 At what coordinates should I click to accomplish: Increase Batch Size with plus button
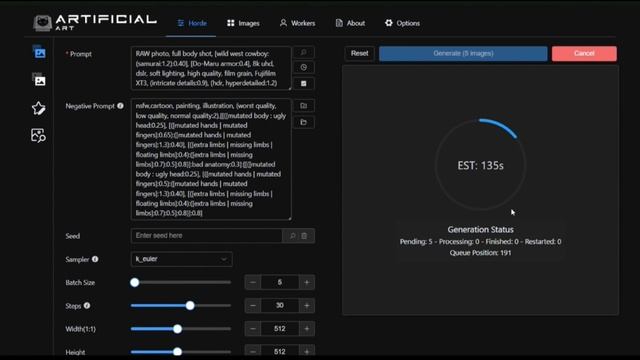pos(307,282)
